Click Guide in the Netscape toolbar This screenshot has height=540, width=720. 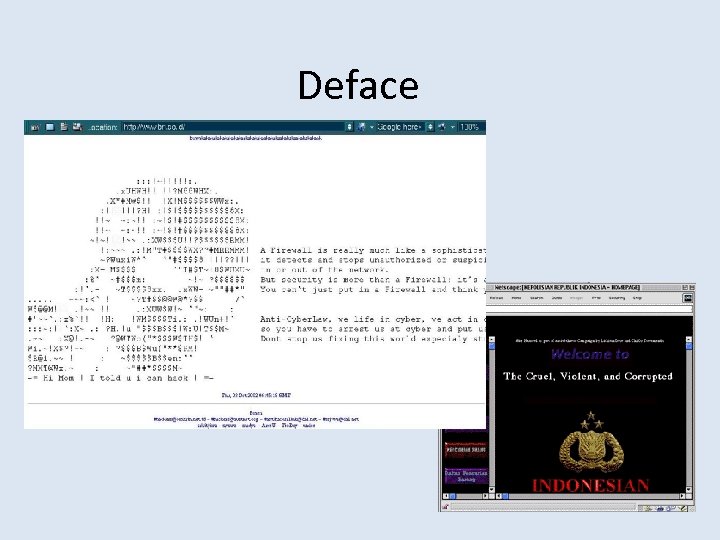tap(557, 298)
